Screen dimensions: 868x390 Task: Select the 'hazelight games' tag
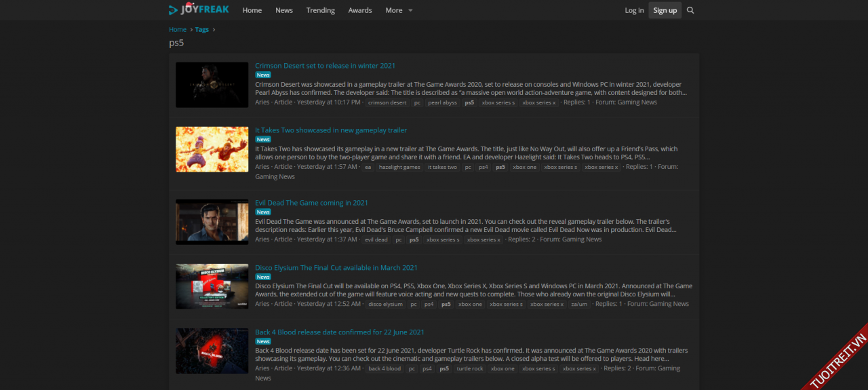coord(399,168)
